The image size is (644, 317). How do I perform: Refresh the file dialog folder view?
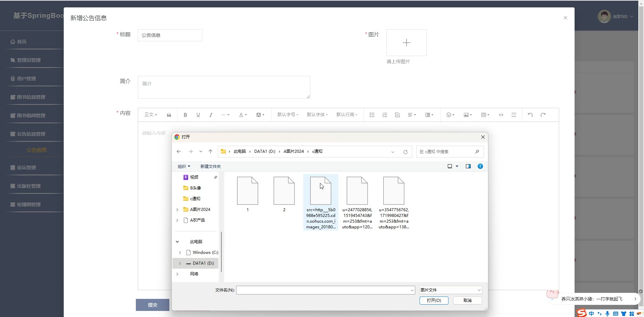405,152
